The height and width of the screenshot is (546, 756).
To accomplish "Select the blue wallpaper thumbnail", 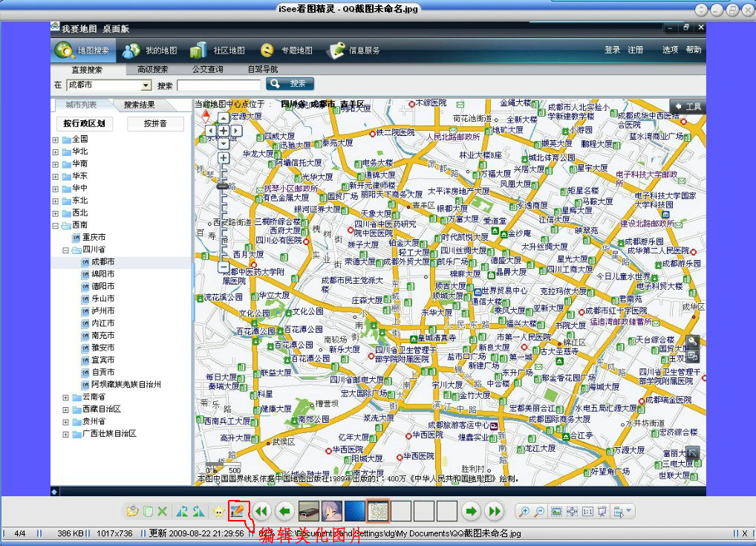I will point(355,511).
